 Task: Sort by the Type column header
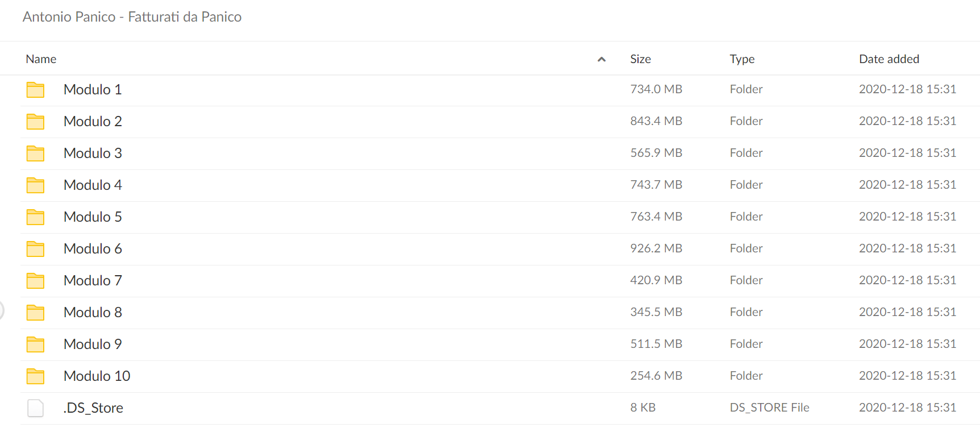click(742, 59)
